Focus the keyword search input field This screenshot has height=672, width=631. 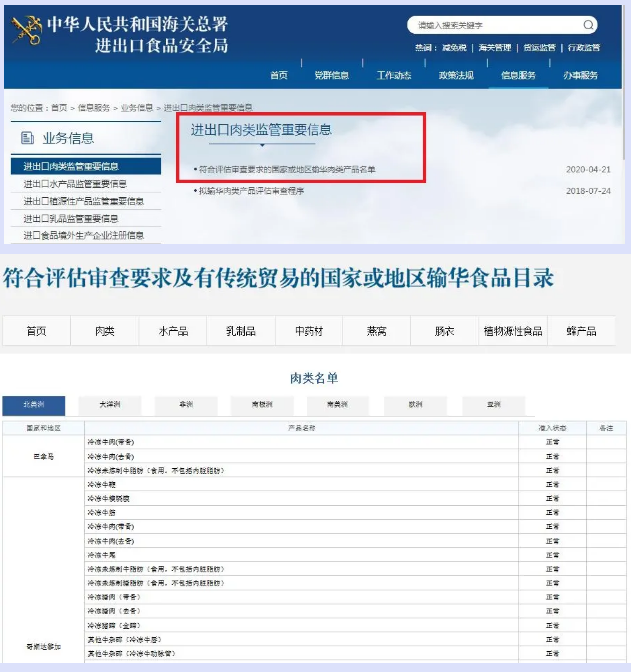pos(502,25)
